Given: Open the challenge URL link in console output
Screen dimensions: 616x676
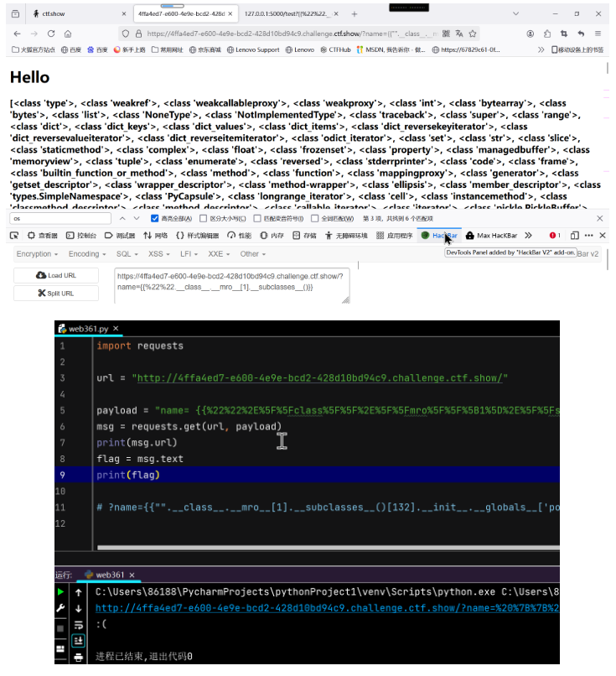Looking at the screenshot, I should pyautogui.click(x=327, y=608).
